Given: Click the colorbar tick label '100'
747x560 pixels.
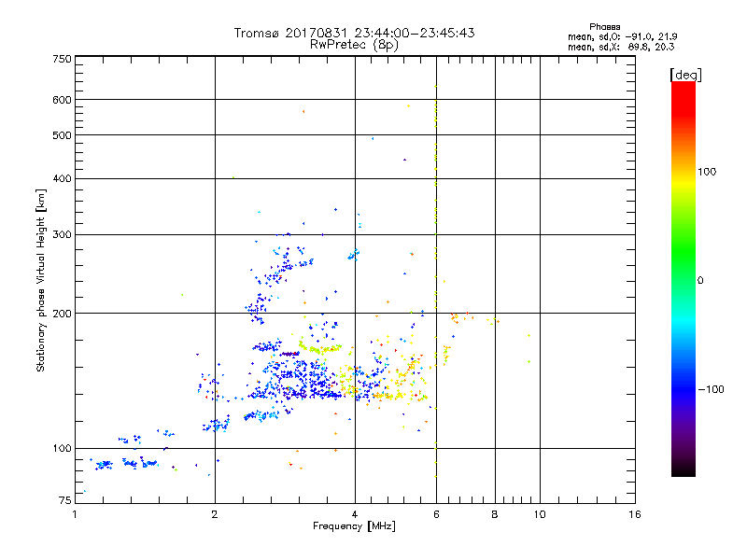Looking at the screenshot, I should coord(707,172).
